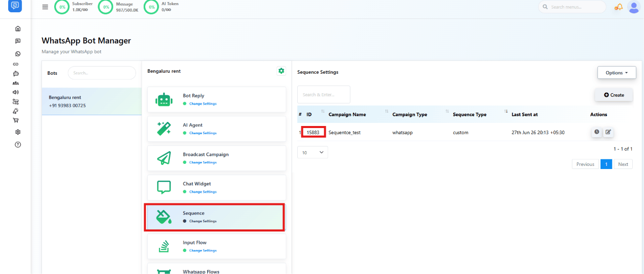Open the WhatsApp sidebar icon

(18, 54)
